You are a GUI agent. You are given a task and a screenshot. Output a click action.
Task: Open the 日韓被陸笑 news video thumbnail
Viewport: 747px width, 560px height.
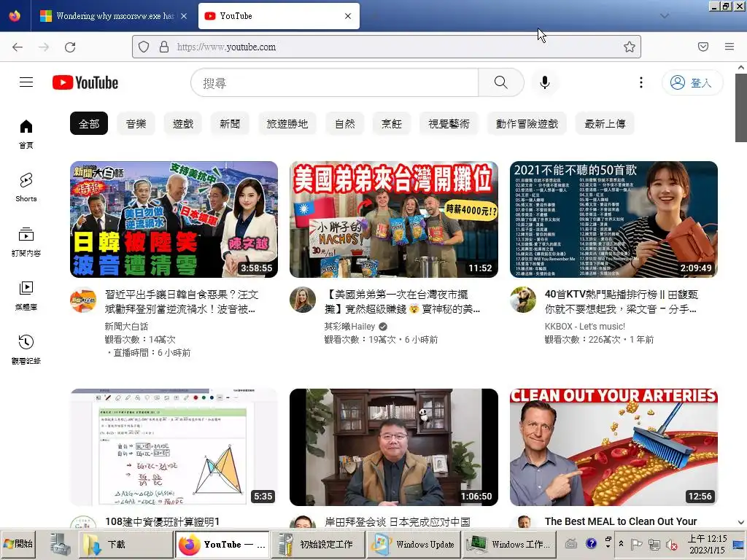pos(174,219)
